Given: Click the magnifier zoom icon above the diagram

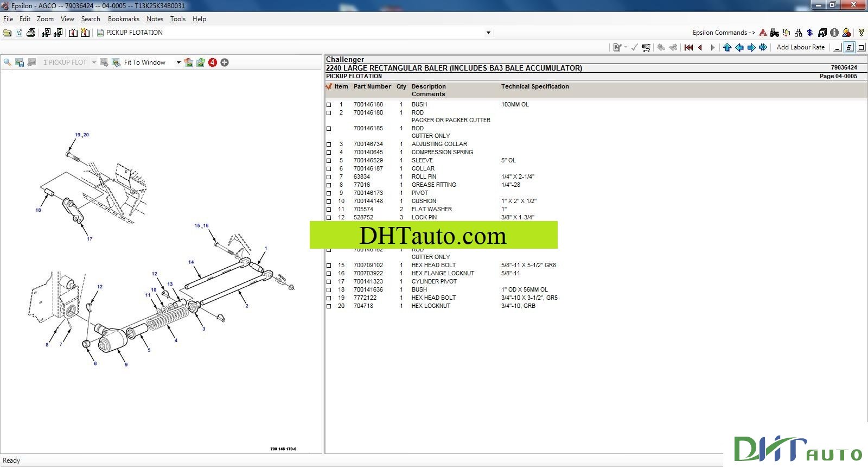Looking at the screenshot, I should tap(8, 62).
